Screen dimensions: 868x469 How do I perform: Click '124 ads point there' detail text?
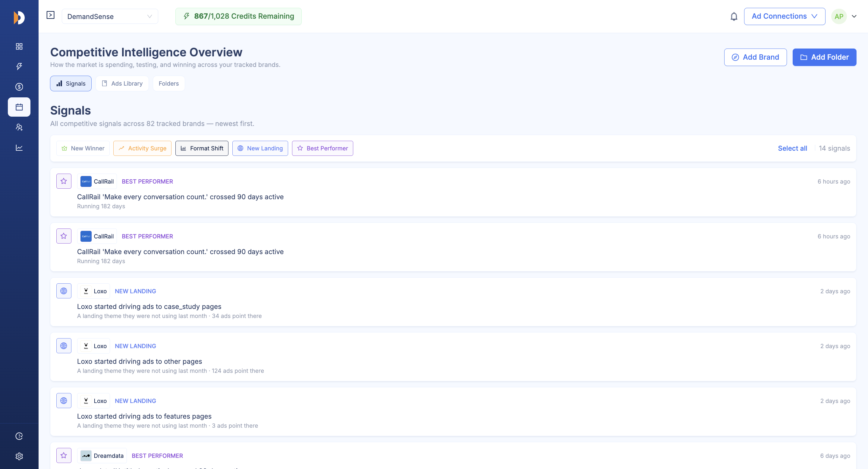238,371
